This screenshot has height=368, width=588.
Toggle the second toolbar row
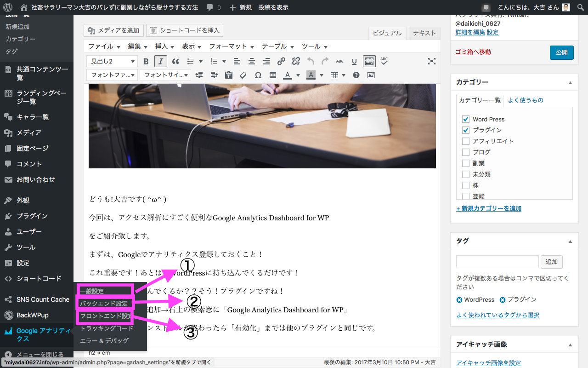pyautogui.click(x=369, y=61)
